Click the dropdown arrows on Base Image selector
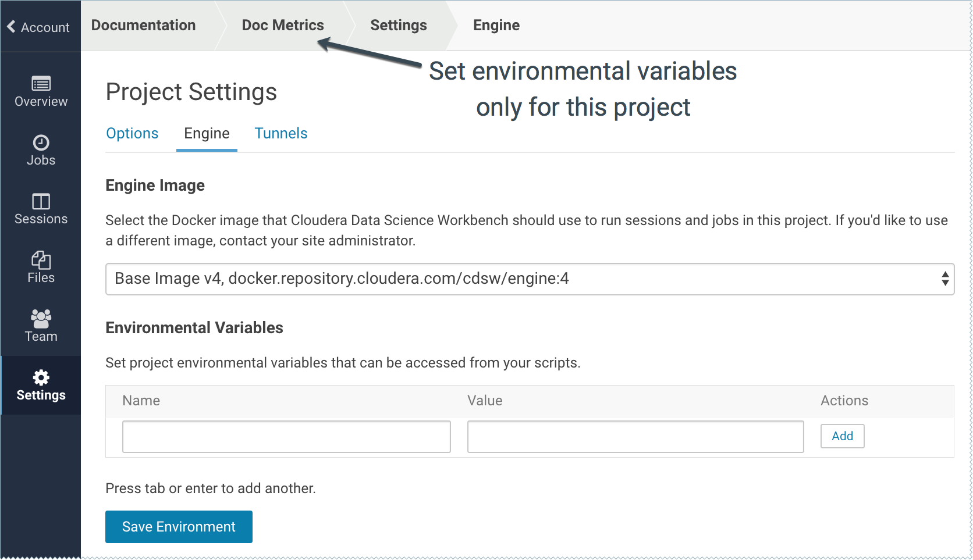Viewport: 973px width, 560px height. (x=945, y=279)
